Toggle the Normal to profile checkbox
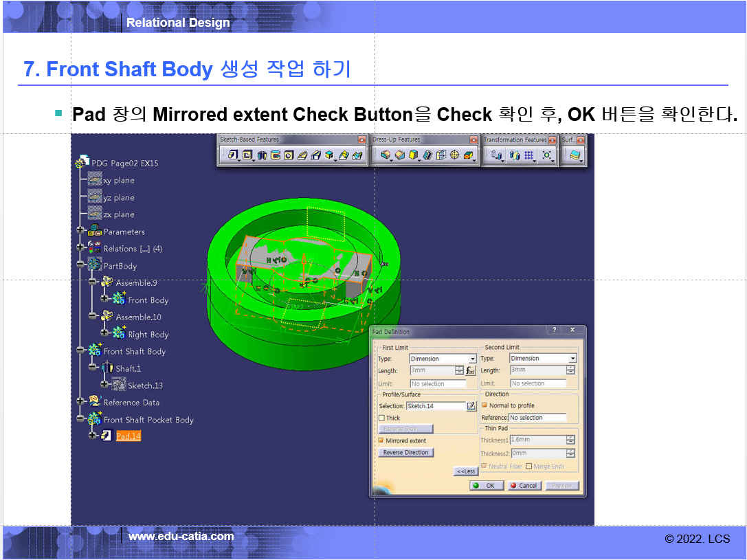Screen dimensions: 747x560 [x=484, y=405]
